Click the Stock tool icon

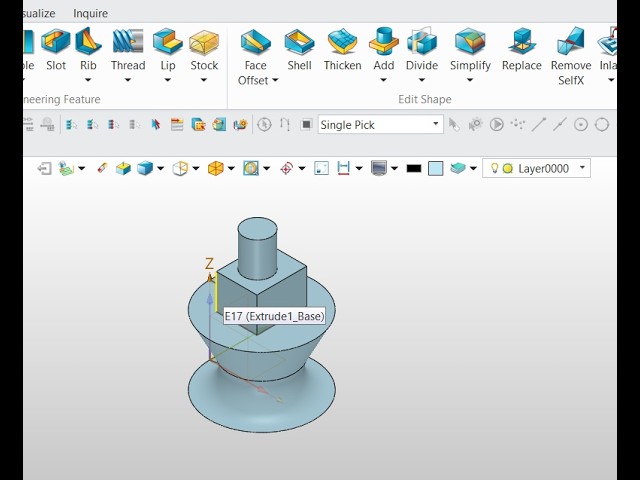(x=204, y=49)
